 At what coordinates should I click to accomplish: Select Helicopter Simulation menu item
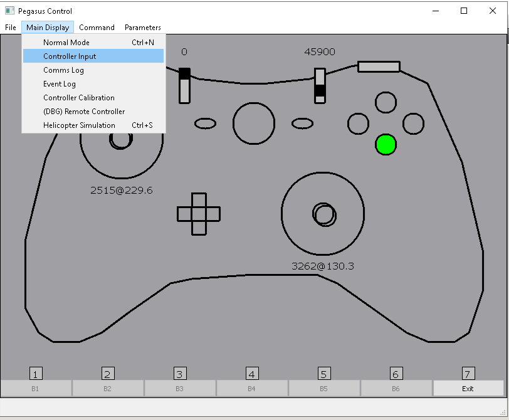pos(79,125)
